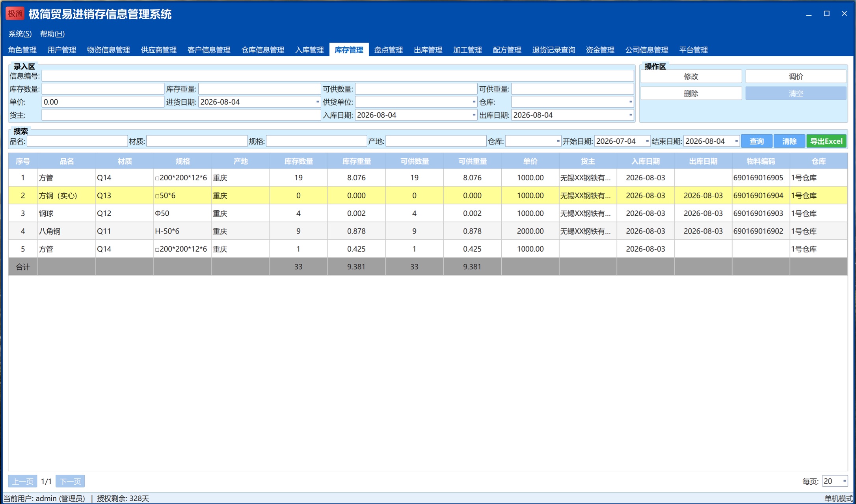Click the 清除 button in search bar
The height and width of the screenshot is (504, 856).
click(x=789, y=141)
